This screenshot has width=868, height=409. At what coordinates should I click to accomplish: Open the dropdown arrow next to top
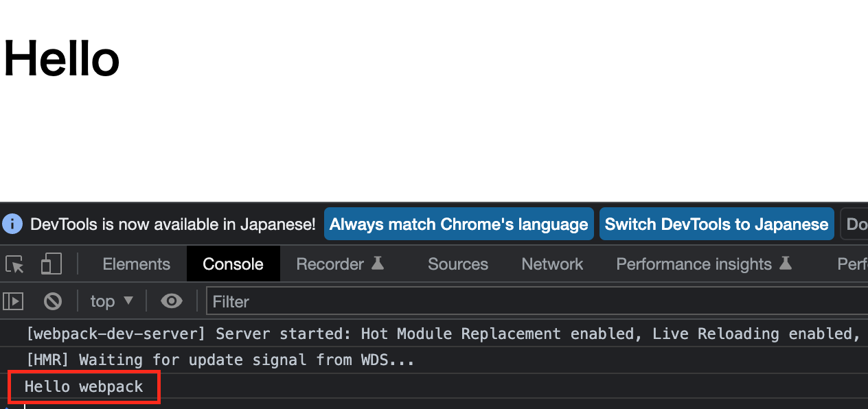point(128,301)
